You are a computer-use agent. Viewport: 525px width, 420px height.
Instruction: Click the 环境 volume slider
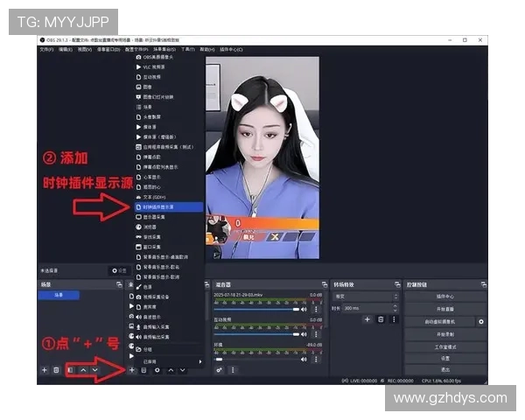coord(256,359)
